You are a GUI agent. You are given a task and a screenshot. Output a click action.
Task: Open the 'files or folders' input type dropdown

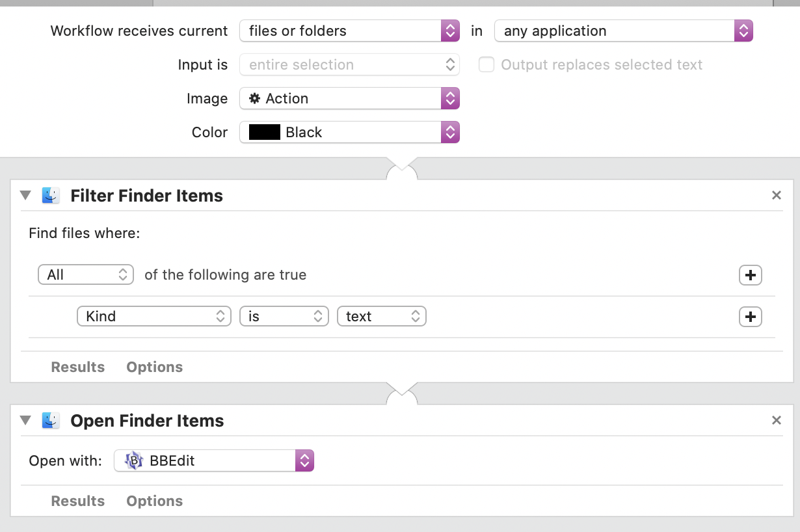[x=349, y=31]
